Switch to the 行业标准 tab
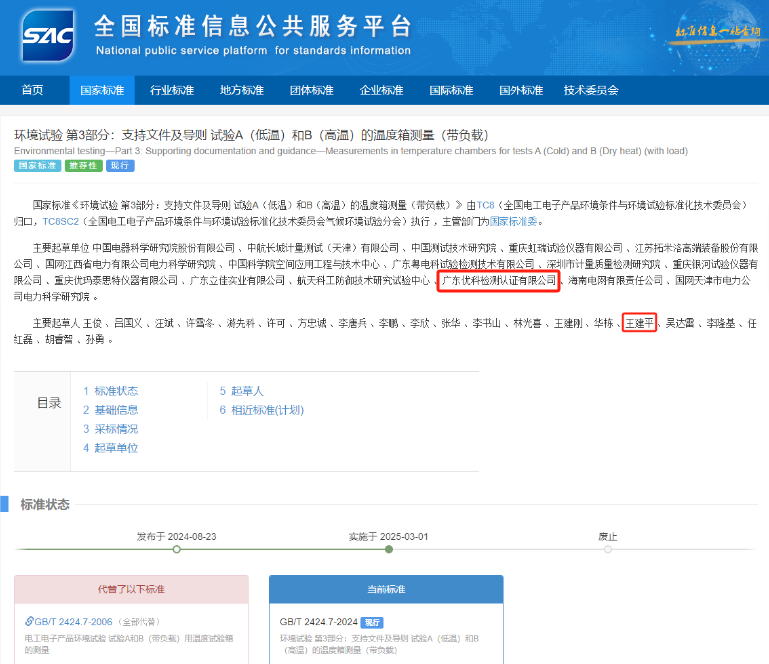This screenshot has width=769, height=664. tap(171, 90)
